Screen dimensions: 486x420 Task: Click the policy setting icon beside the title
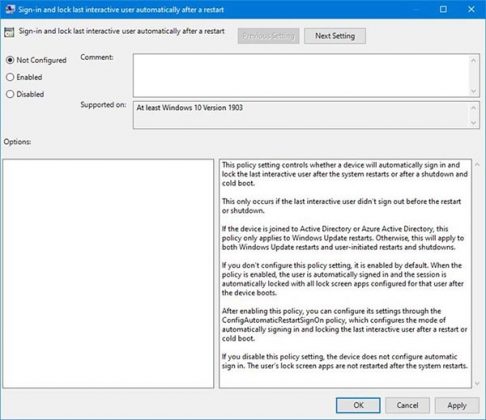click(x=9, y=32)
